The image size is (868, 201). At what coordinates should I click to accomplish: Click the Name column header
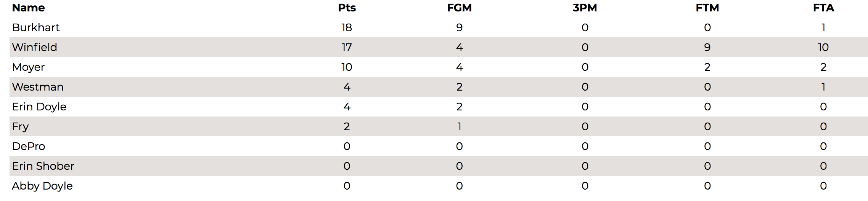click(x=28, y=8)
